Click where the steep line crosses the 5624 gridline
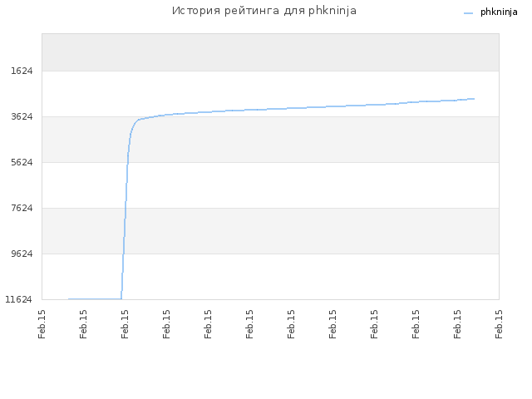The height and width of the screenshot is (399, 532). point(127,163)
